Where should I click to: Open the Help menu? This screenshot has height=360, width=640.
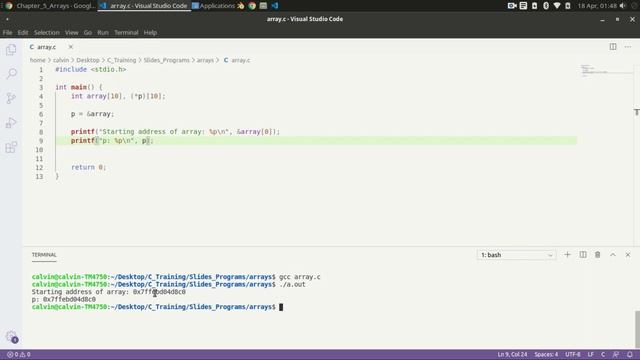150,32
